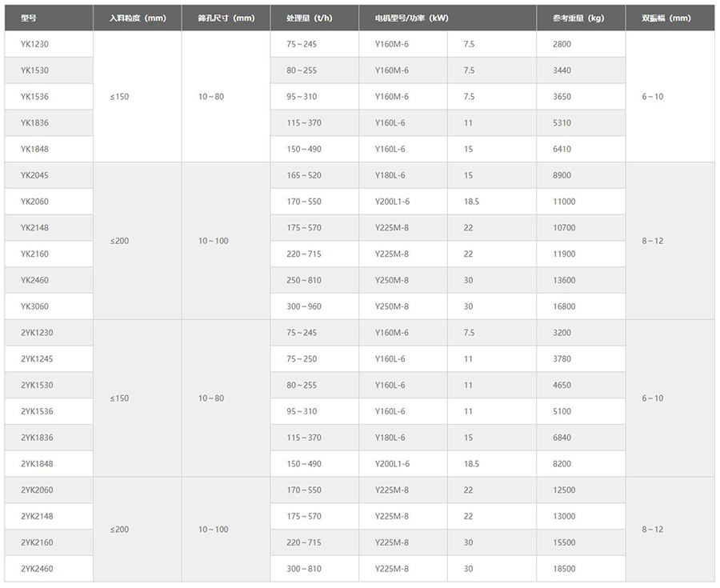Click the 电机型号/功率 (kW) header
The width and height of the screenshot is (720, 588).
coord(448,18)
